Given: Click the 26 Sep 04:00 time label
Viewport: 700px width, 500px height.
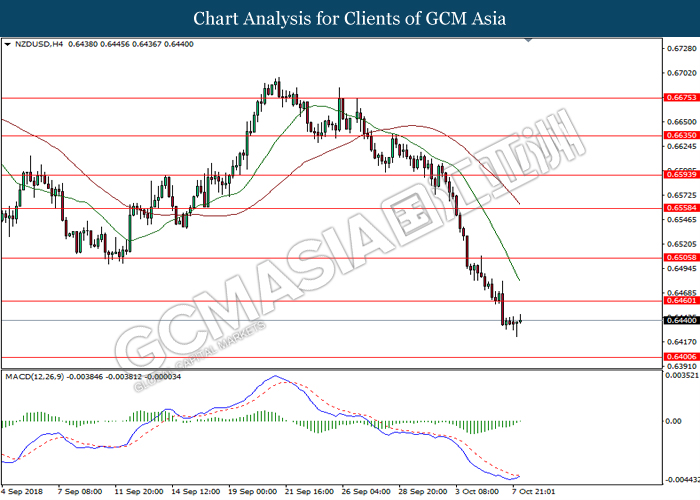Looking at the screenshot, I should pos(367,492).
